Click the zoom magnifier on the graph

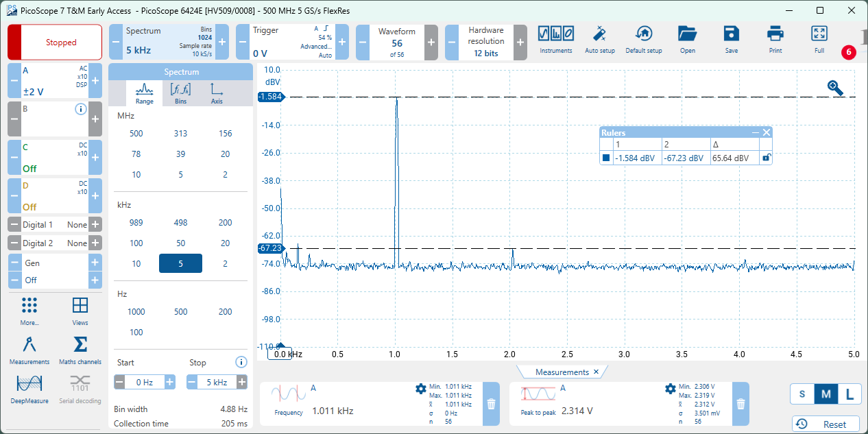click(x=835, y=87)
